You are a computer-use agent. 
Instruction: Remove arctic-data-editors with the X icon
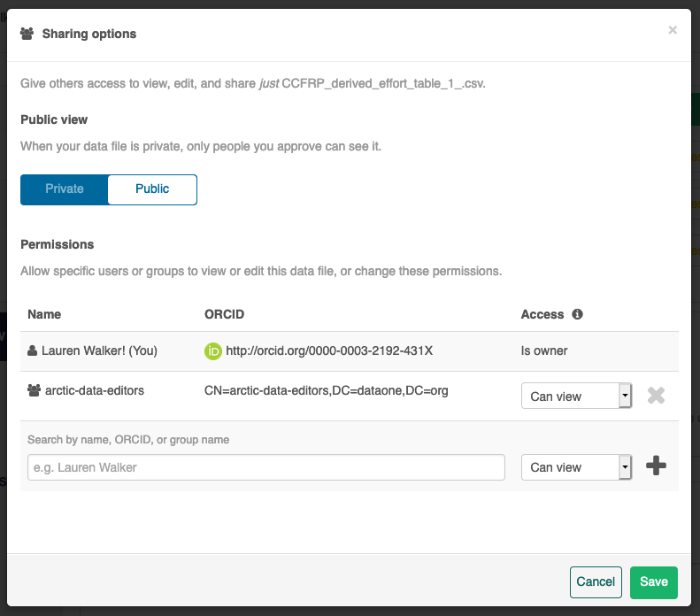pyautogui.click(x=656, y=396)
